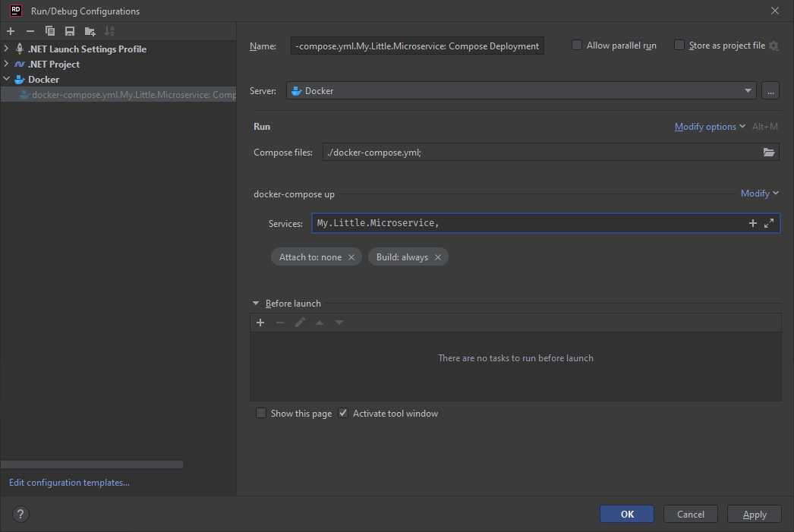Add a new run configuration
The width and height of the screenshot is (794, 532).
point(10,30)
